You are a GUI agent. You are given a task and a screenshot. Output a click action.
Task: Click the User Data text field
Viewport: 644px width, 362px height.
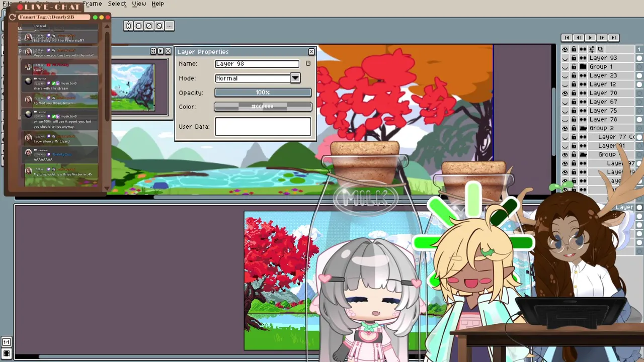click(263, 127)
